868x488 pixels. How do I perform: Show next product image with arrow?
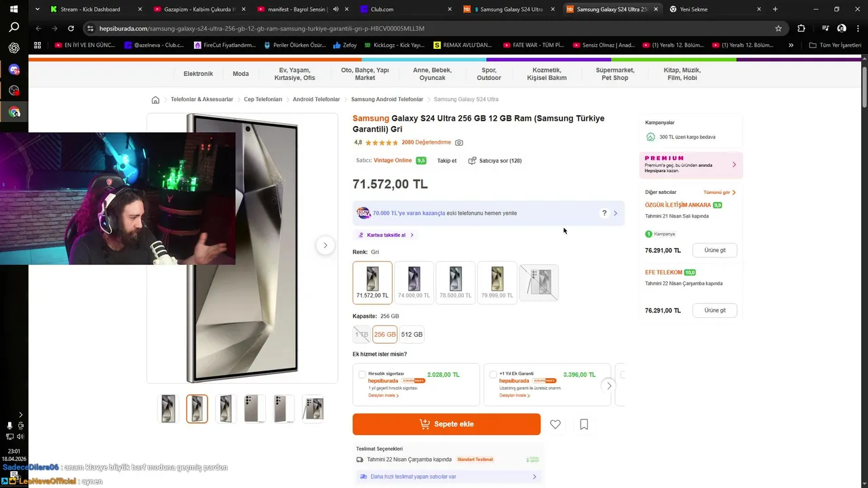coord(325,245)
